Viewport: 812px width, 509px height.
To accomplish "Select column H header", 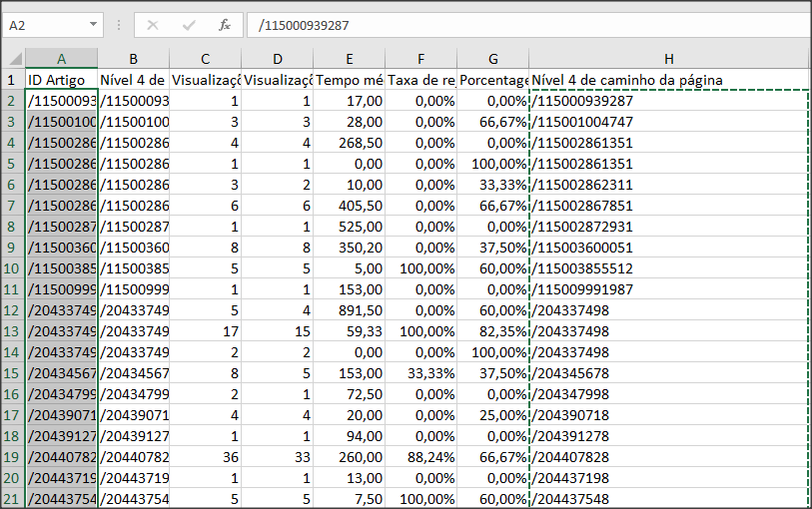I will 669,59.
